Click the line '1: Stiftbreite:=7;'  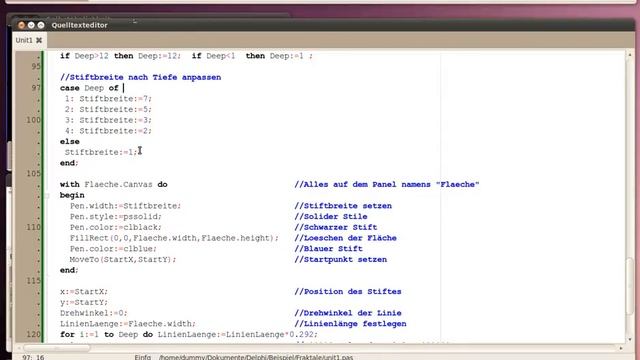coord(108,99)
